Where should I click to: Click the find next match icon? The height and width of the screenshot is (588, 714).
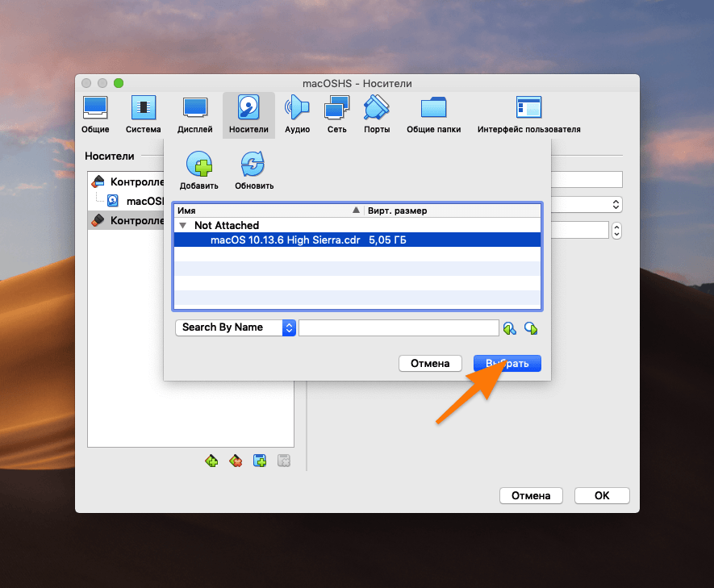point(531,328)
